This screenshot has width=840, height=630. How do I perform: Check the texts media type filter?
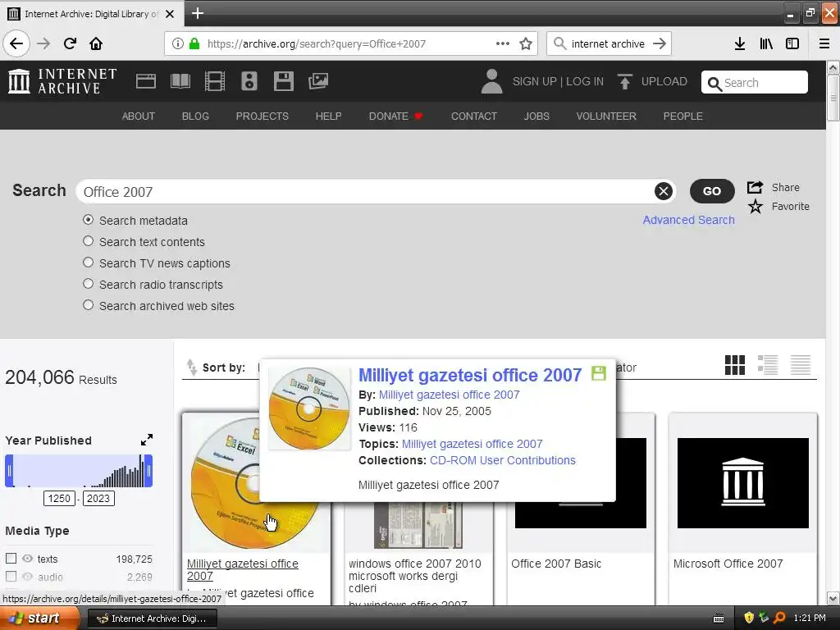click(11, 558)
